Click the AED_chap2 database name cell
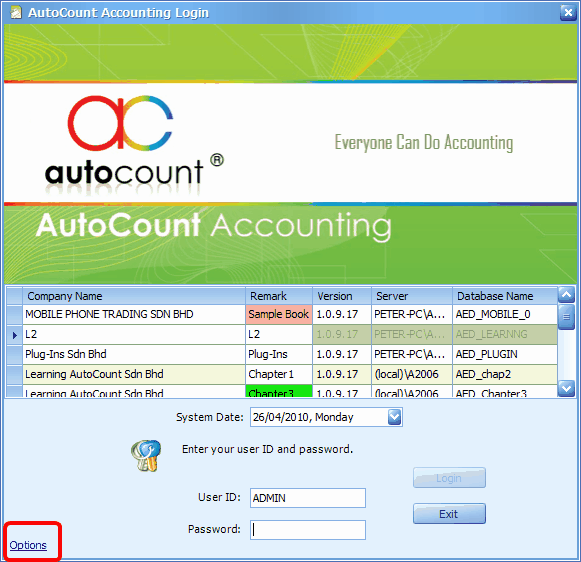 pyautogui.click(x=505, y=374)
